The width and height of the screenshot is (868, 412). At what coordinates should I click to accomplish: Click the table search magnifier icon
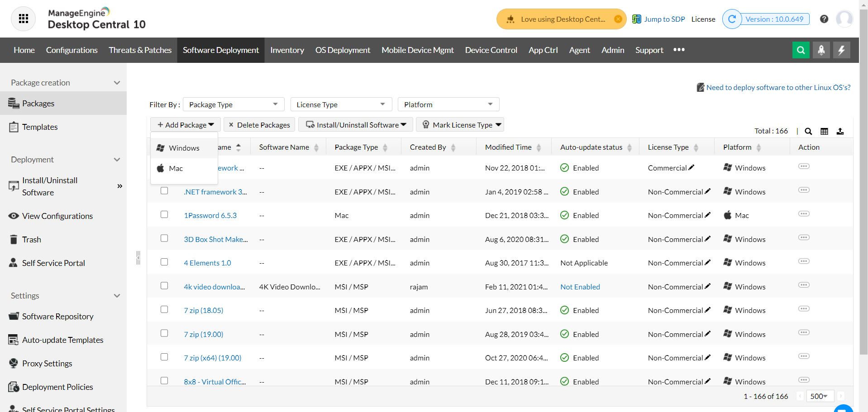808,132
